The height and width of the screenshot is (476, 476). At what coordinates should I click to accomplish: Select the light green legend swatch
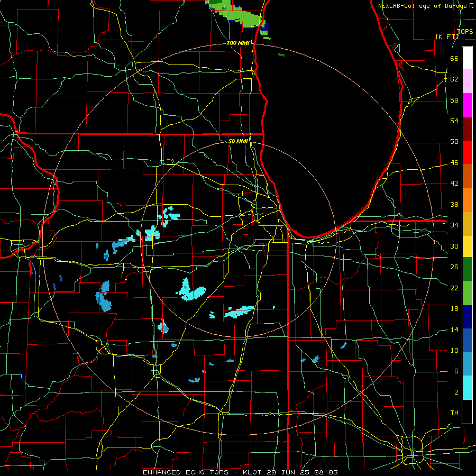tap(467, 293)
